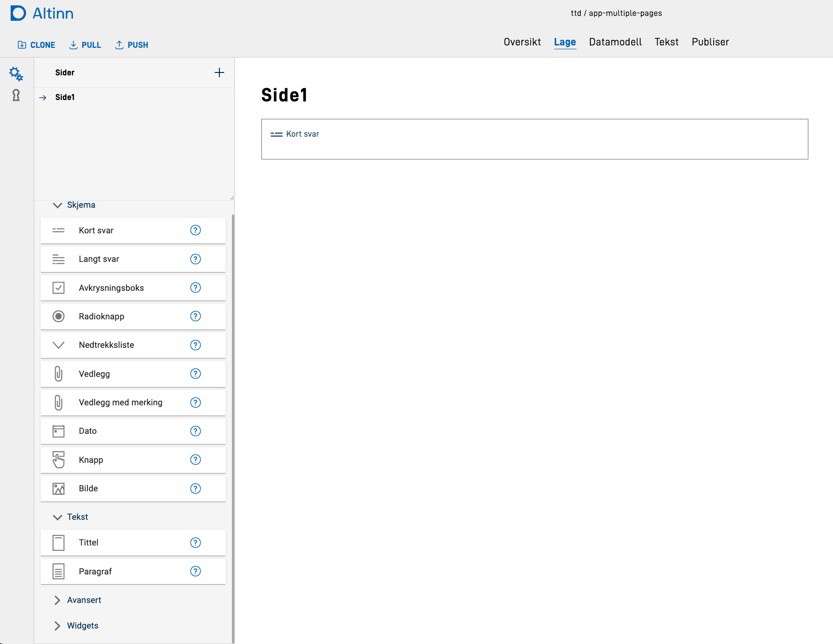Select the Radioknapp component item
The image size is (833, 644).
(101, 316)
